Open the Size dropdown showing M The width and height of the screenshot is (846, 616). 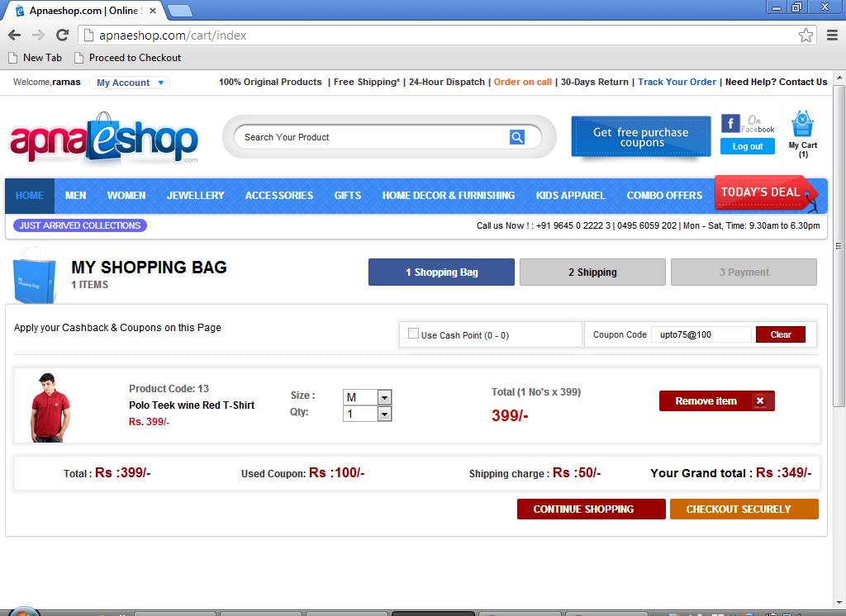pos(368,397)
